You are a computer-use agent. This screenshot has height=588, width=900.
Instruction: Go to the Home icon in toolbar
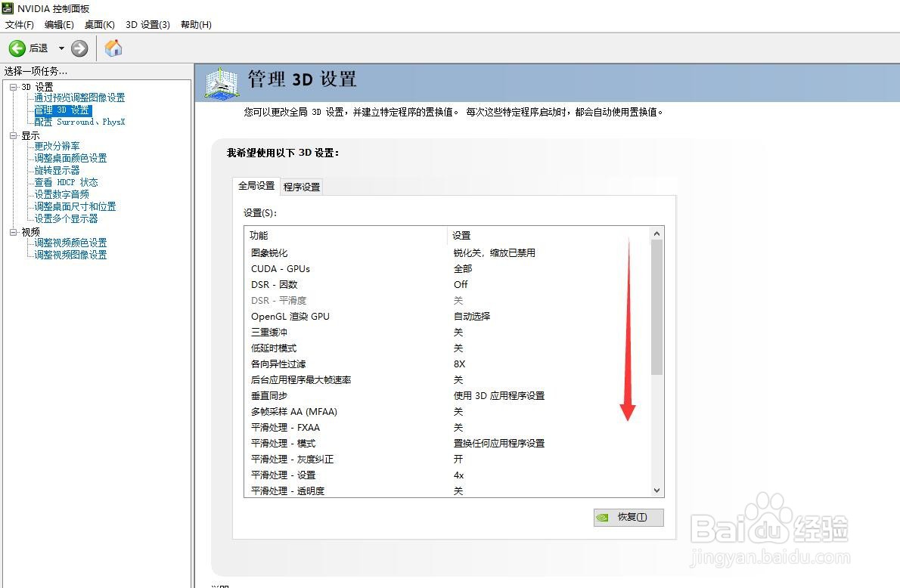point(113,48)
